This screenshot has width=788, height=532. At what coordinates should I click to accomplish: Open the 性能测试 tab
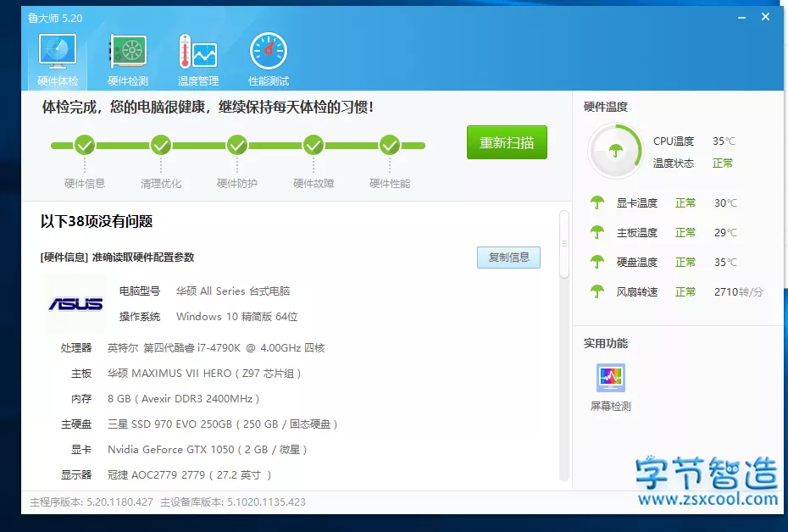pyautogui.click(x=268, y=57)
